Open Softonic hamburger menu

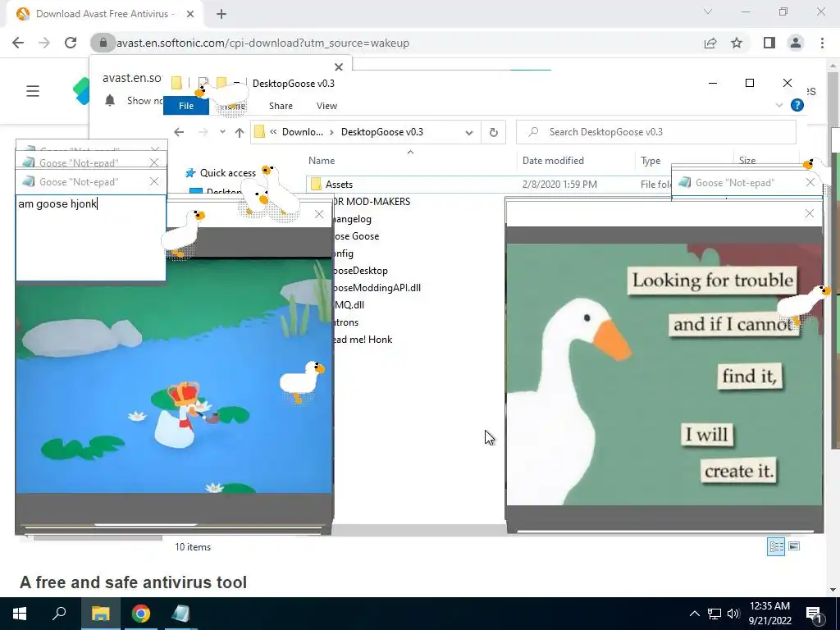pyautogui.click(x=33, y=91)
